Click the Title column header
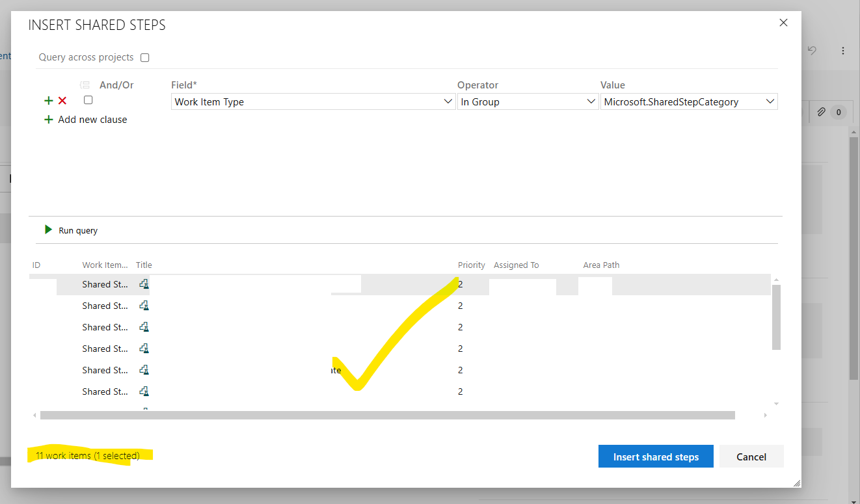Viewport: 860px width, 504px height. [144, 265]
